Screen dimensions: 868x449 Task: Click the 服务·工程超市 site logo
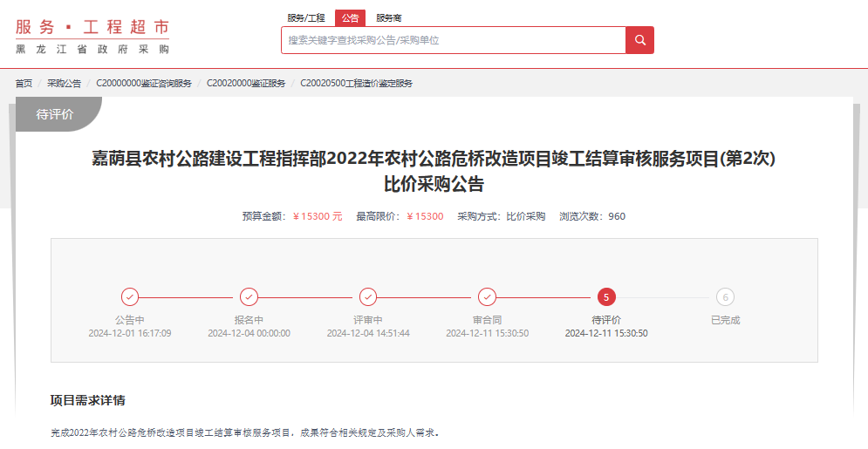point(92,37)
